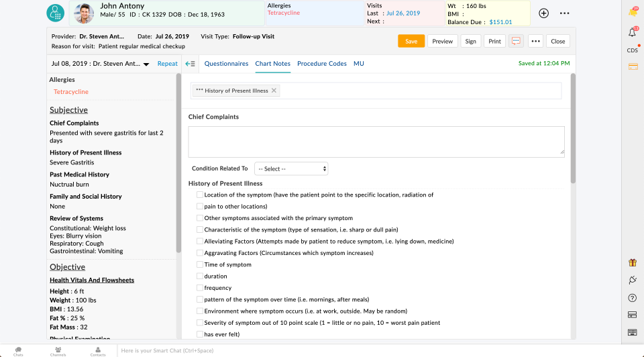Click the orange Save button
644x357 pixels.
pos(411,41)
